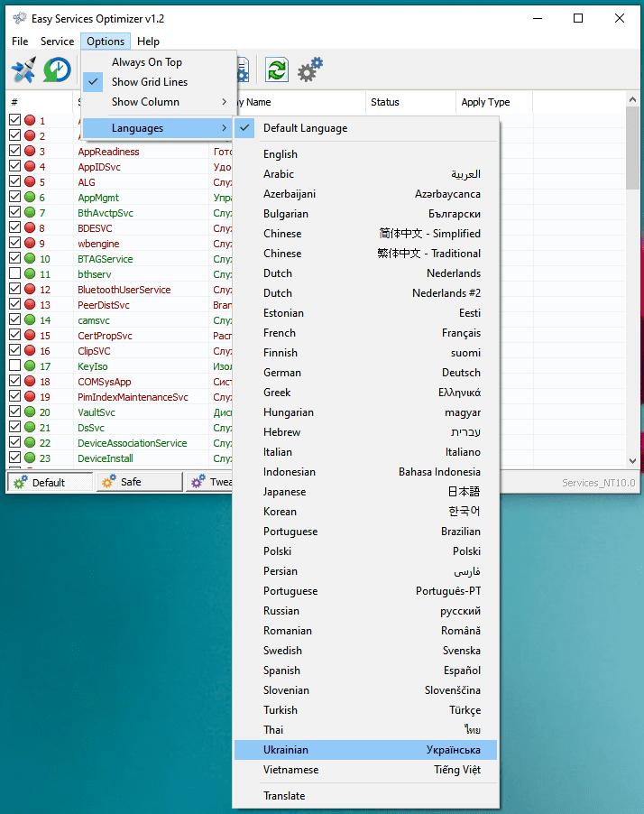Click the green refresh arrows icon
This screenshot has height=814, width=644.
[277, 70]
